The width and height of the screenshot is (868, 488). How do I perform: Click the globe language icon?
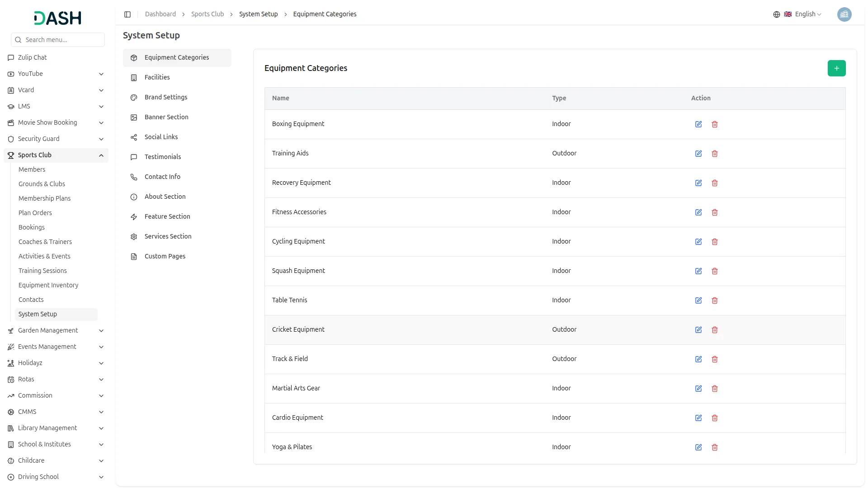point(776,14)
